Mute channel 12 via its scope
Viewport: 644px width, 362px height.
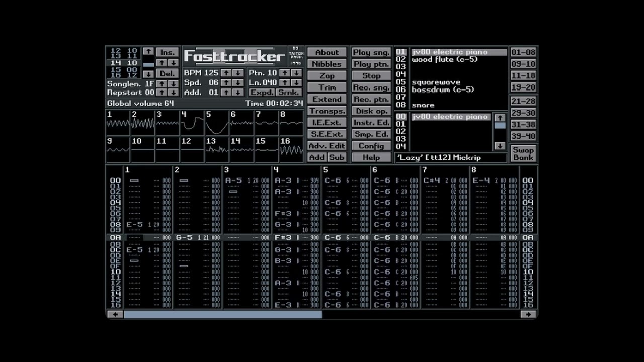pyautogui.click(x=192, y=150)
